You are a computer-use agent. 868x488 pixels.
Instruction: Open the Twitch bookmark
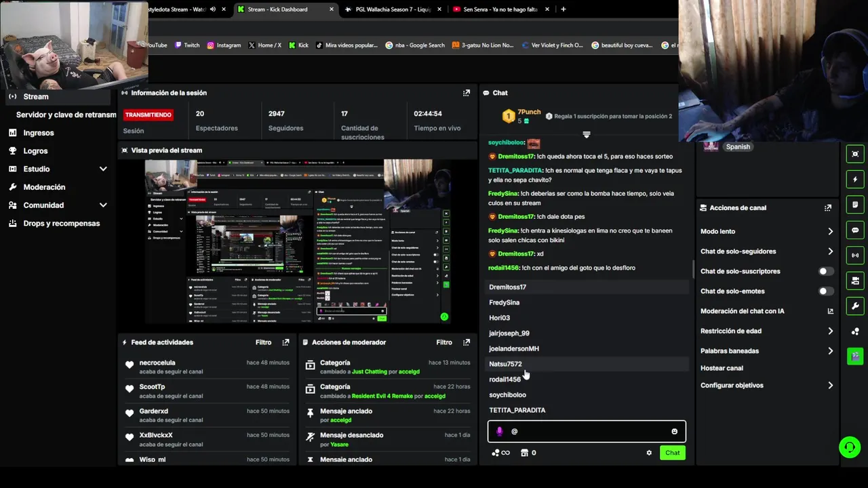tap(187, 45)
